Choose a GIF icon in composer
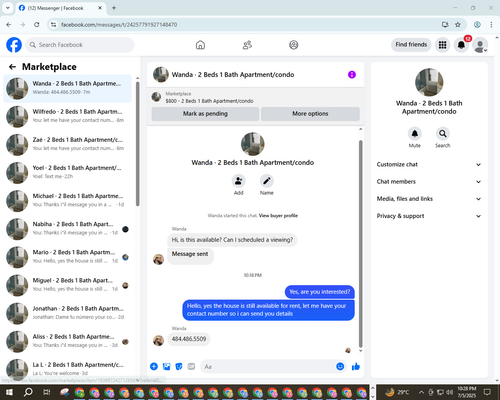The height and width of the screenshot is (400, 500). pos(191,366)
